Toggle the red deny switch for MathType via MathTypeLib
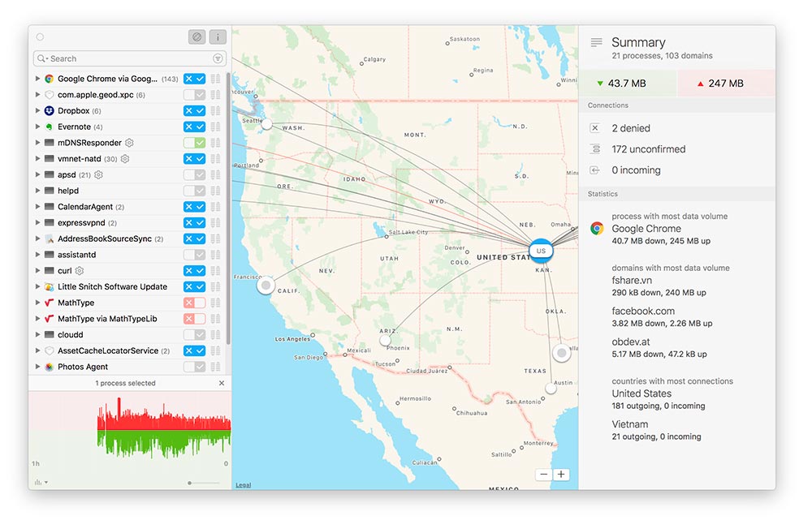Screen dimensions: 812x520 coord(194,319)
